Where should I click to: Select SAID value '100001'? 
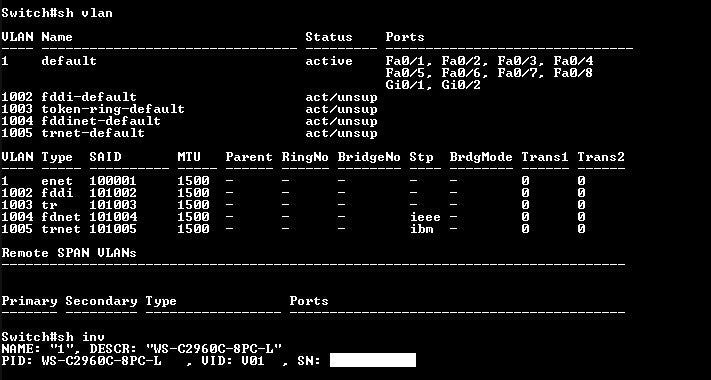112,181
